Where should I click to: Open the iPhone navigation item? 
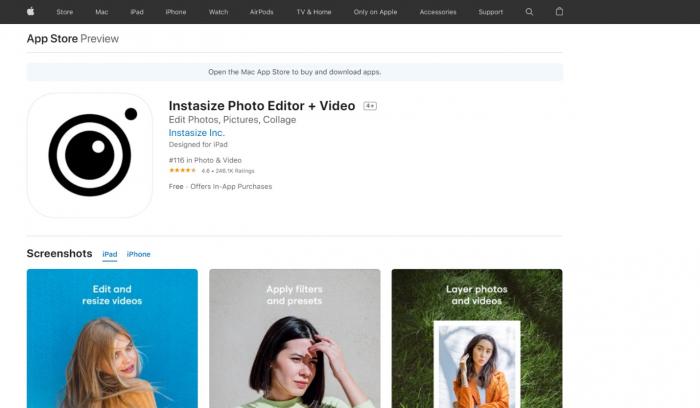pyautogui.click(x=176, y=12)
